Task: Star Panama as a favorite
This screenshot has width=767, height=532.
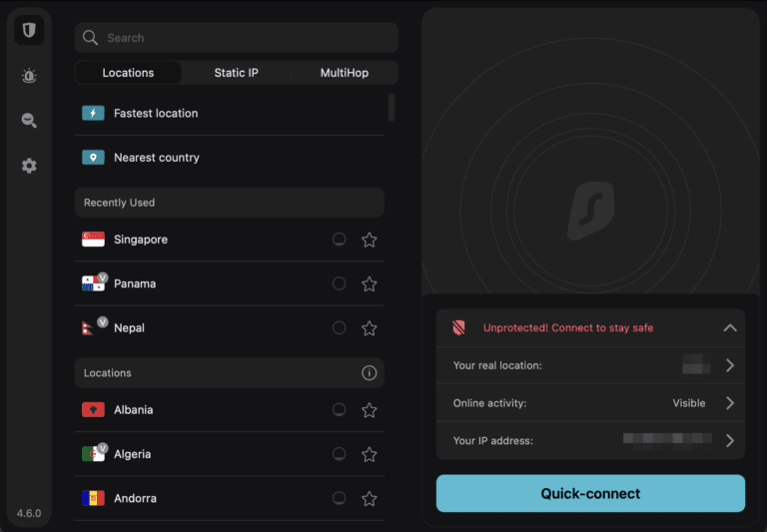Action: (369, 283)
